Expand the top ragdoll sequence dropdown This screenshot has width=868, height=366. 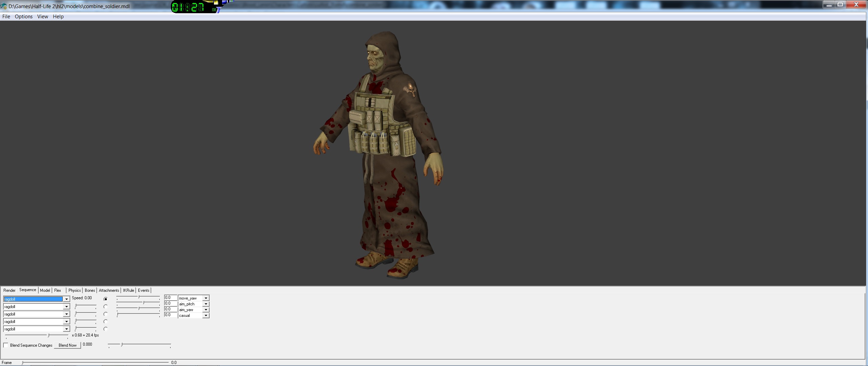click(66, 299)
